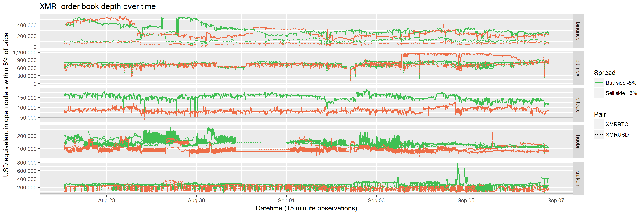
Task: Click the 'Aug 28' x-axis tick label
Action: 107,201
